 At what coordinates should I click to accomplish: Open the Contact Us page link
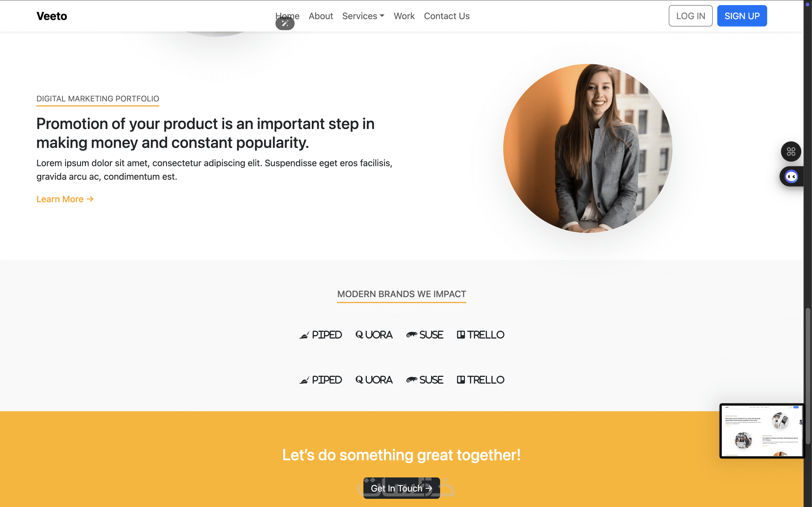pos(447,16)
